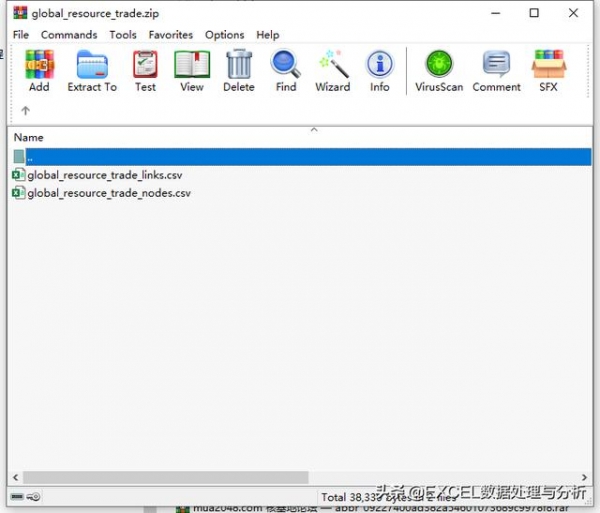Click the Extract To toolbar icon
The width and height of the screenshot is (600, 513).
pos(92,70)
